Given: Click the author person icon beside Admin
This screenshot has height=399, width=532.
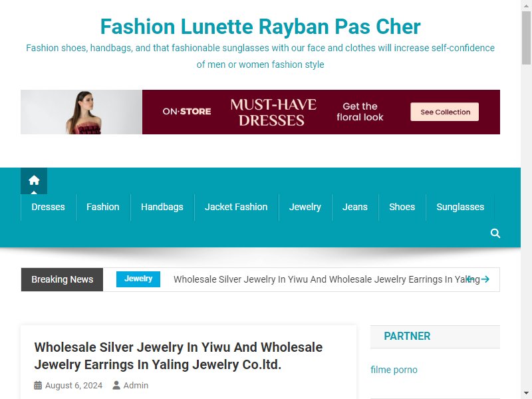Looking at the screenshot, I should [116, 386].
